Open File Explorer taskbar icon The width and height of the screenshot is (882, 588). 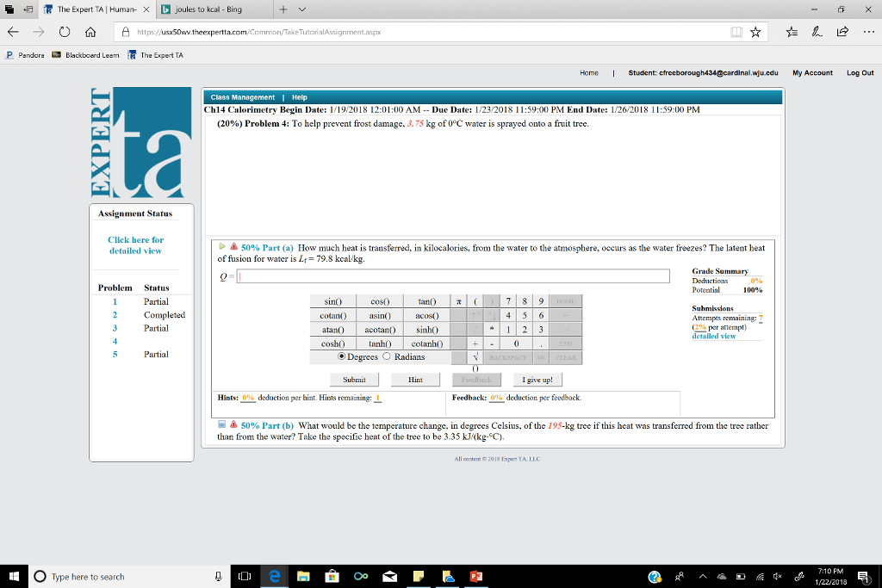(303, 576)
